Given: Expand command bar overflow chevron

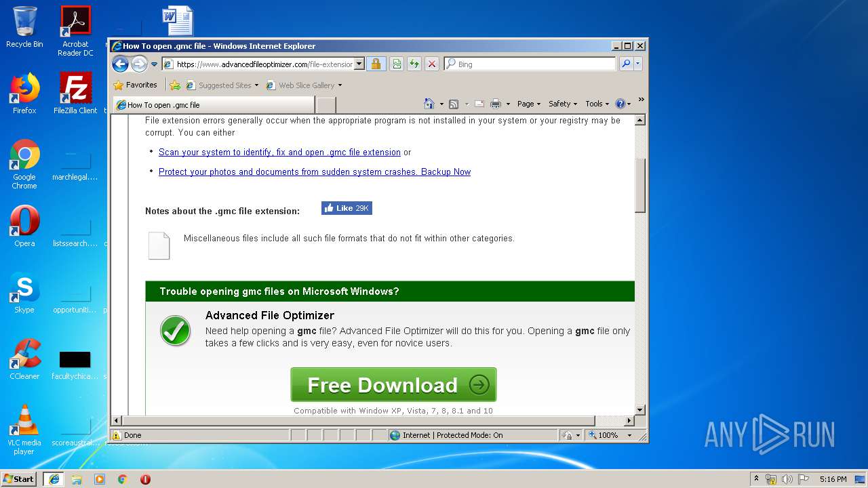Looking at the screenshot, I should pyautogui.click(x=641, y=100).
